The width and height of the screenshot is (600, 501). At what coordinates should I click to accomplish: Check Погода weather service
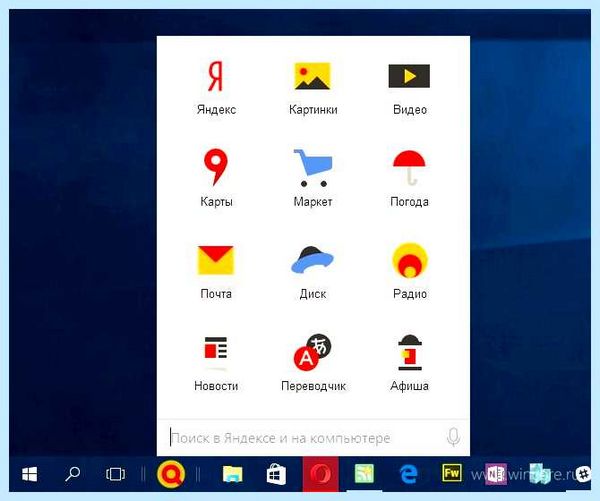pyautogui.click(x=409, y=168)
